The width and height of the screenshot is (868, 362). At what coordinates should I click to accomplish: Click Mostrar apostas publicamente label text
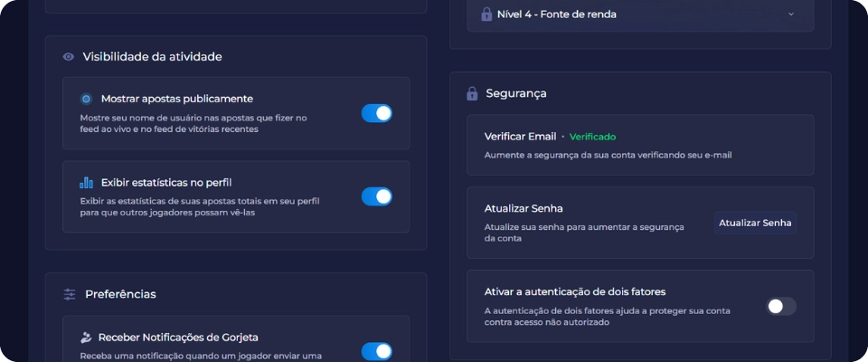(x=177, y=100)
